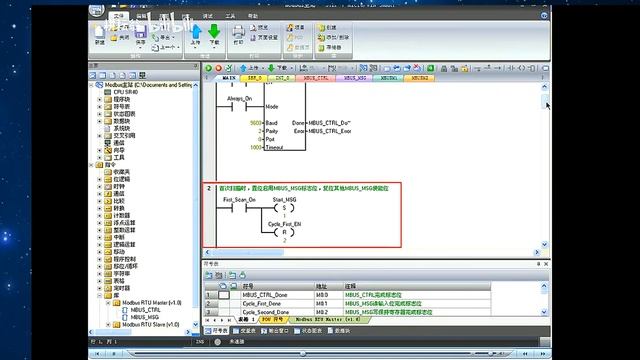This screenshot has width=640, height=360.
Task: Click the fourth icon in symbol table toolbar
Action: pyautogui.click(x=242, y=275)
